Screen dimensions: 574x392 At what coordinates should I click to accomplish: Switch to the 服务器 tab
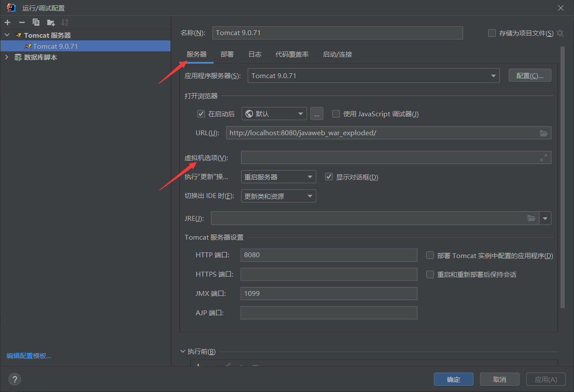point(196,54)
